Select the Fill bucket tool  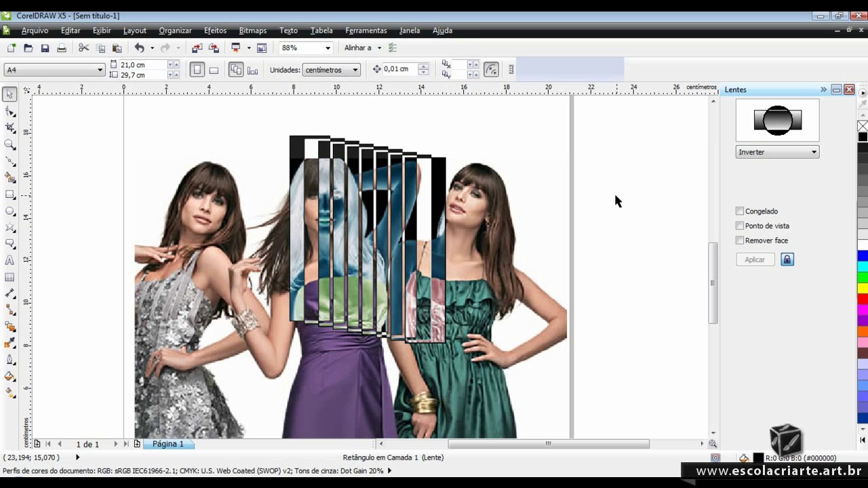tap(9, 376)
